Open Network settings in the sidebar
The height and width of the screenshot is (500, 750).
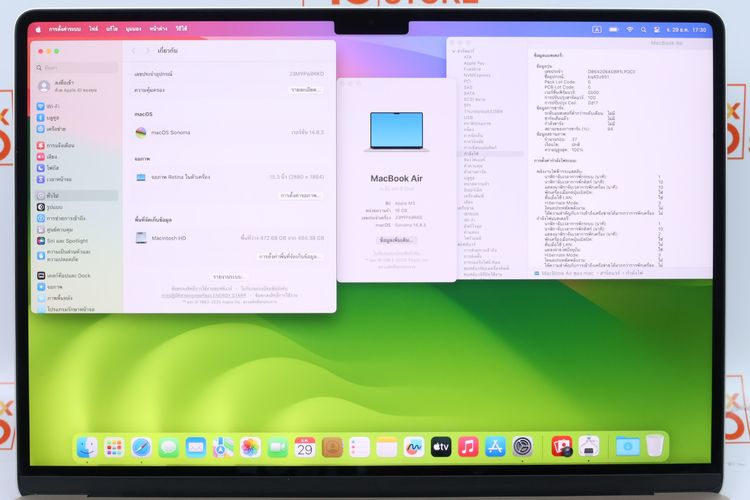pyautogui.click(x=52, y=129)
